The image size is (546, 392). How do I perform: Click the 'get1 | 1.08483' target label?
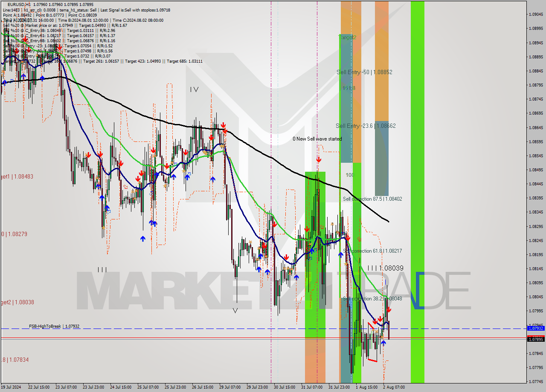point(17,176)
